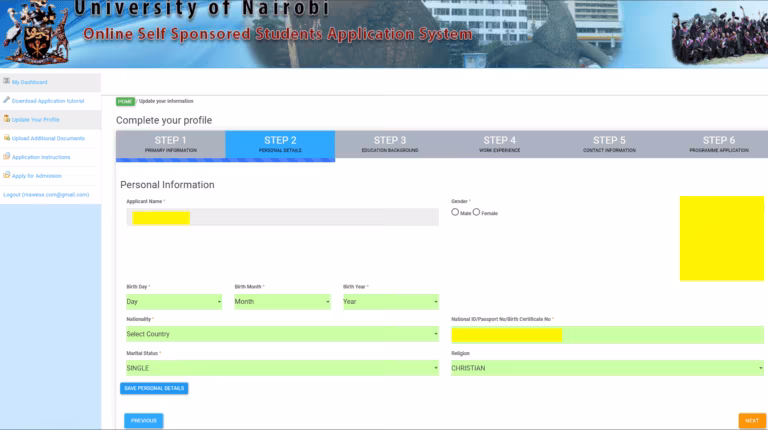Click the 'Complete your profile' heading
The image size is (768, 430).
(164, 120)
